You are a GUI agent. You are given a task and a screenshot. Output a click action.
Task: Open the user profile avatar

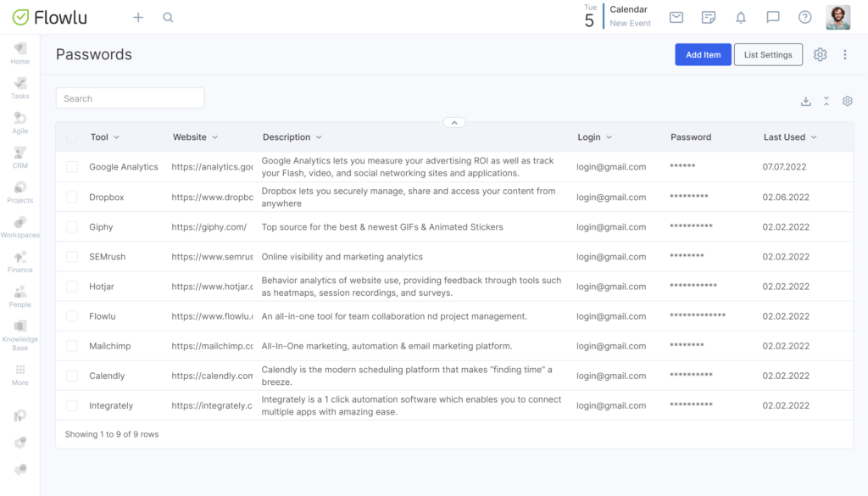838,18
